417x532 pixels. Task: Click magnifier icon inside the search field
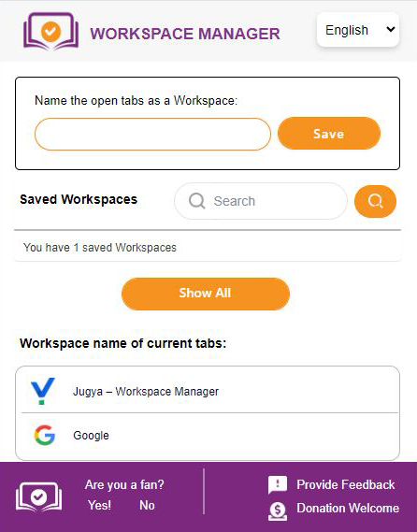(196, 201)
